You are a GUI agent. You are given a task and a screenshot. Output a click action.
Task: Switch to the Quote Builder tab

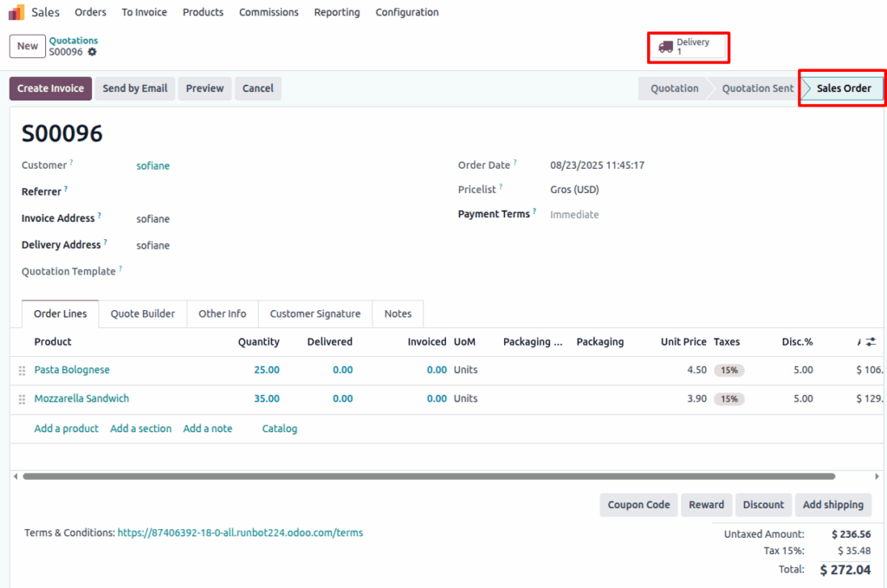pyautogui.click(x=143, y=313)
